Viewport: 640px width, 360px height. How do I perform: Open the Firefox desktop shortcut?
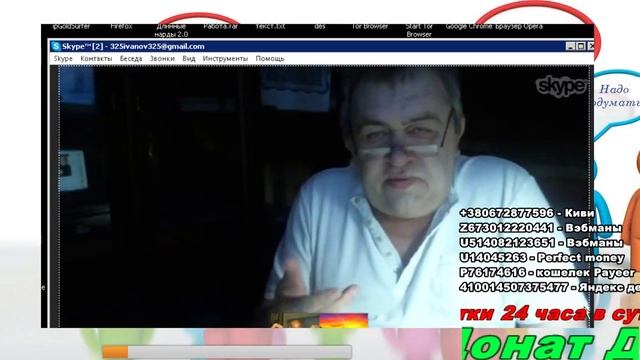[x=121, y=27]
